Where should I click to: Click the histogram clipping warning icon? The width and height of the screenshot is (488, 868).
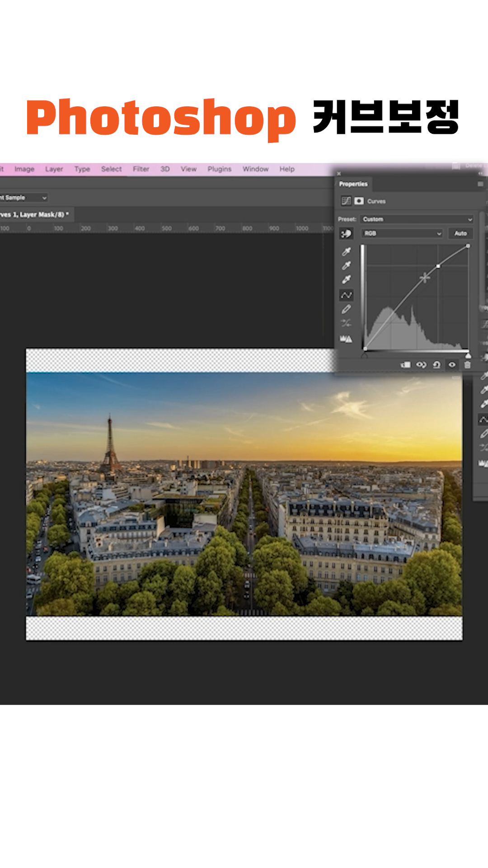click(346, 339)
